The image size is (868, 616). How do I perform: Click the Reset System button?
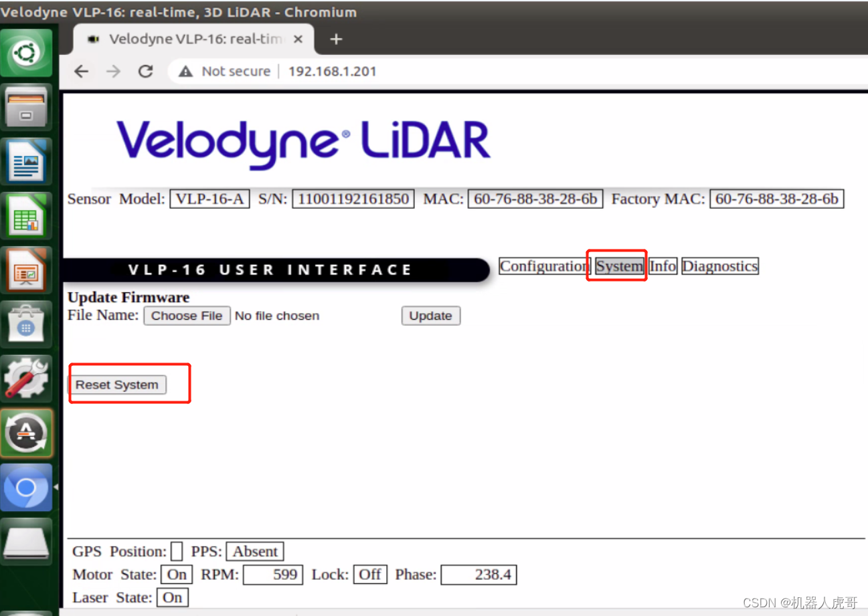coord(117,385)
